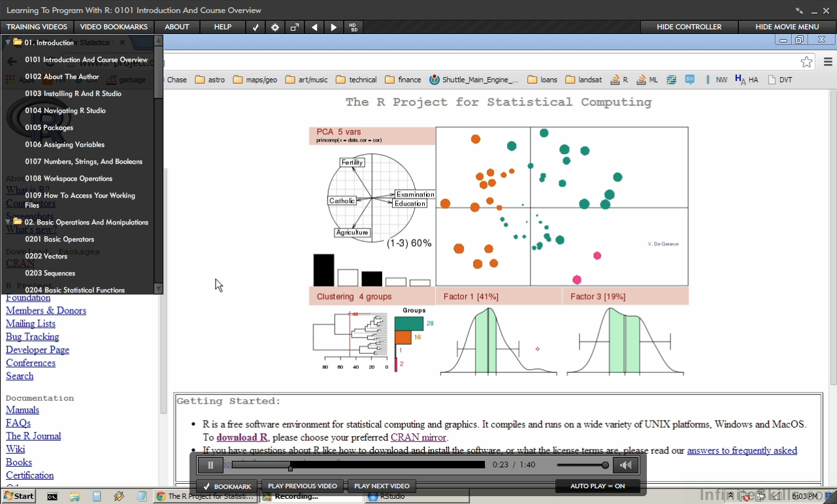Click lesson list scrollbar down arrow
Viewport: 837px width, 504px height.
tap(158, 289)
